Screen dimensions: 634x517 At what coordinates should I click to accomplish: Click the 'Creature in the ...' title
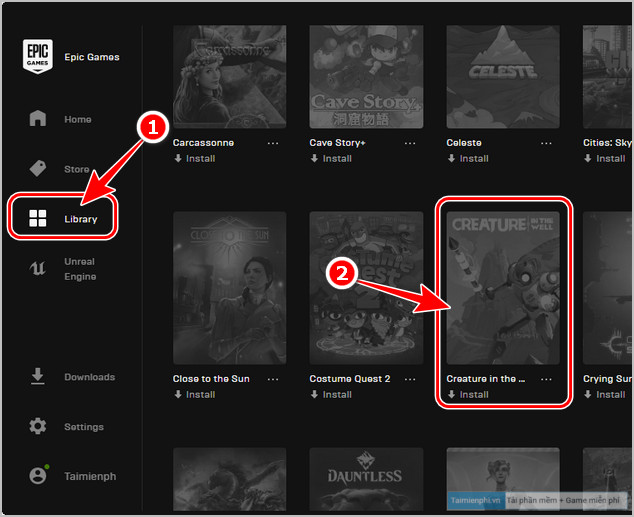(x=486, y=379)
